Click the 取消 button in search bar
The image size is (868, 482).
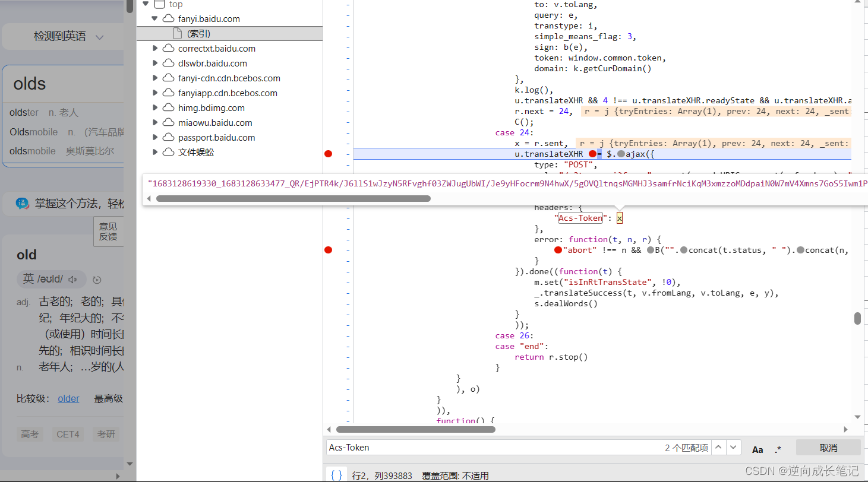(828, 448)
